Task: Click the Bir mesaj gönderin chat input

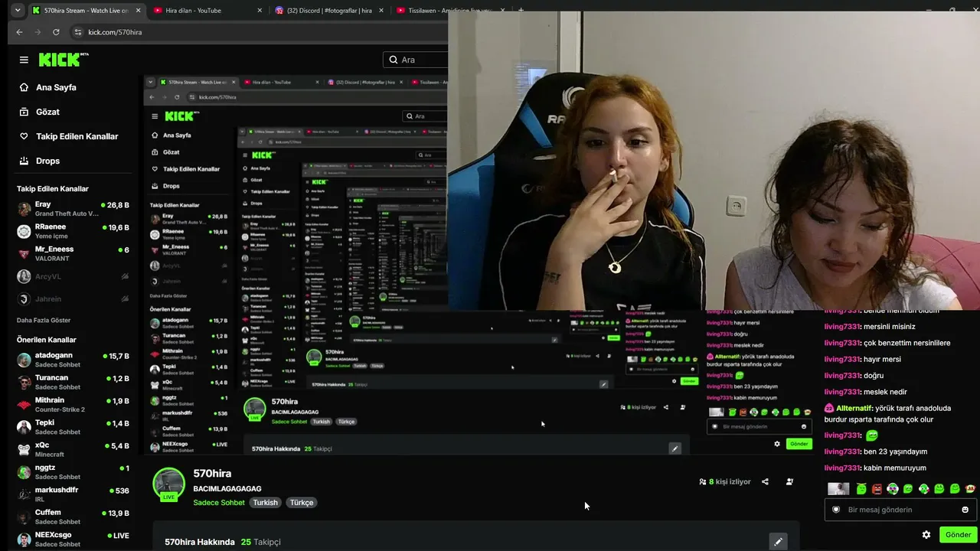Action: pyautogui.click(x=900, y=510)
